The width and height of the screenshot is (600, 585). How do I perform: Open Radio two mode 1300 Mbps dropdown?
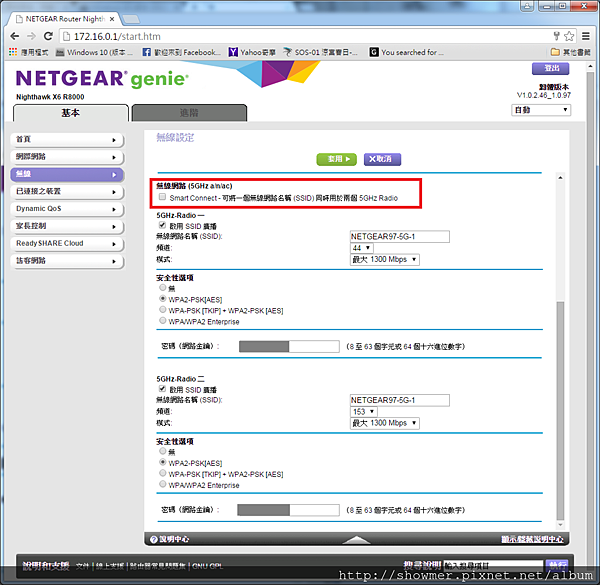point(385,423)
